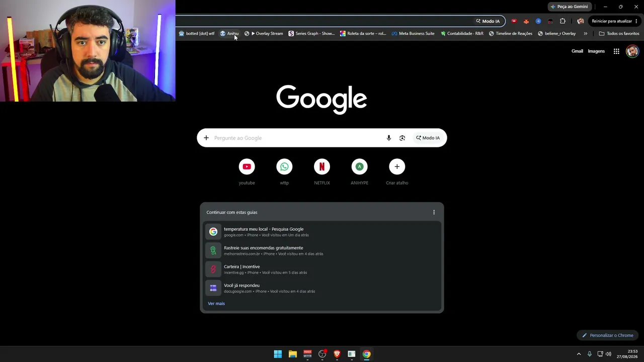Start a voice search with the microphone icon
644x362 pixels.
[x=388, y=138]
